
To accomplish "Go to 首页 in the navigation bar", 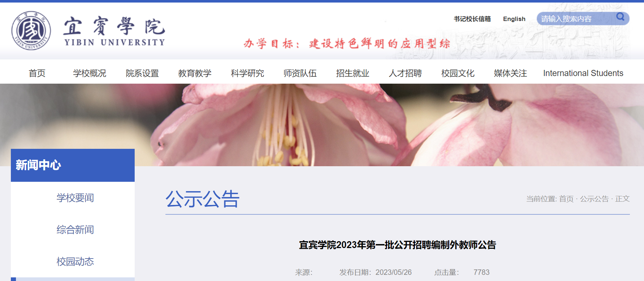I will pyautogui.click(x=37, y=73).
